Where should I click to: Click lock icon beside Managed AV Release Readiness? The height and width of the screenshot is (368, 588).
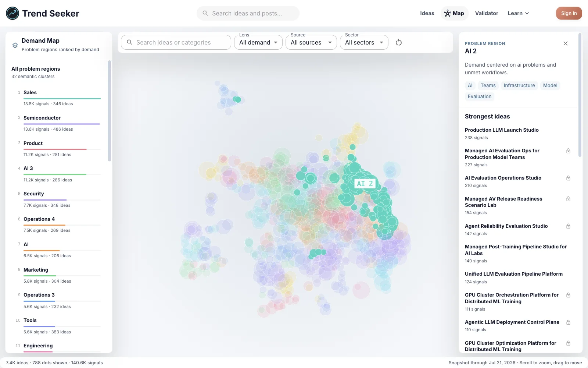pyautogui.click(x=568, y=199)
